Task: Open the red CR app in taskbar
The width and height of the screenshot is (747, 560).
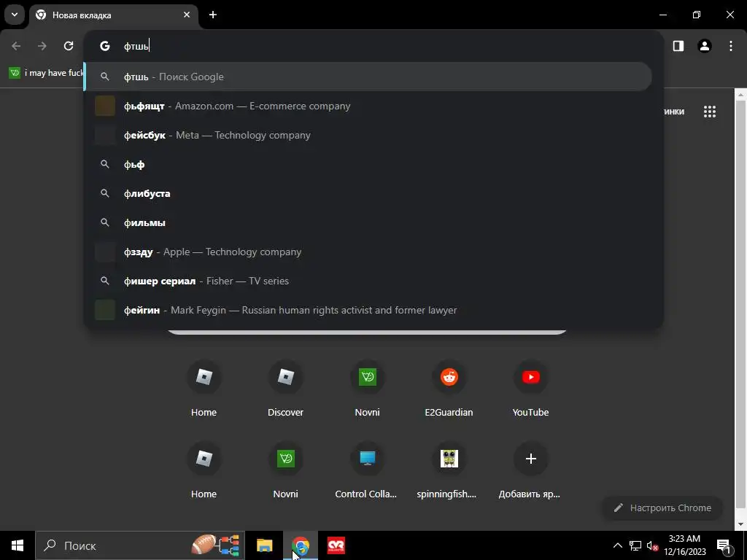Action: pos(336,545)
